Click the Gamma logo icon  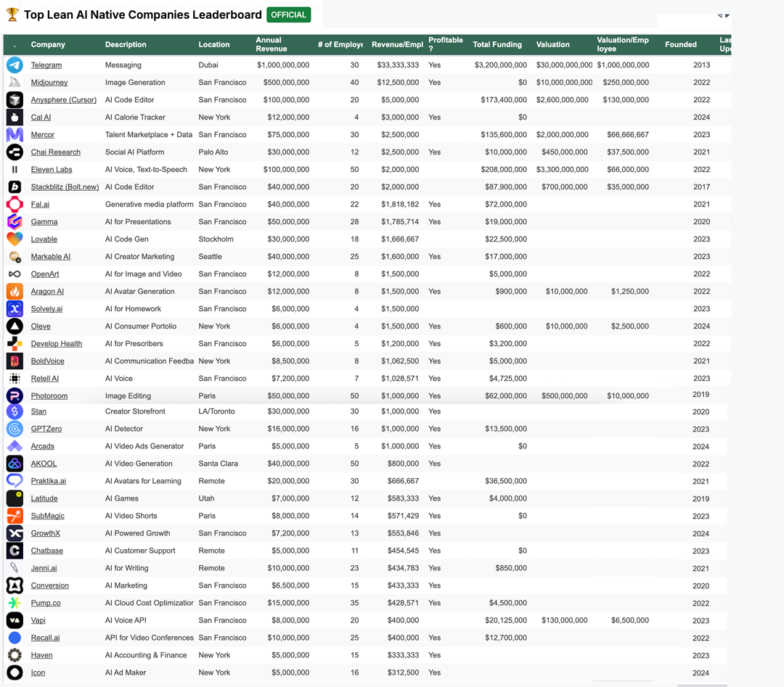point(15,222)
